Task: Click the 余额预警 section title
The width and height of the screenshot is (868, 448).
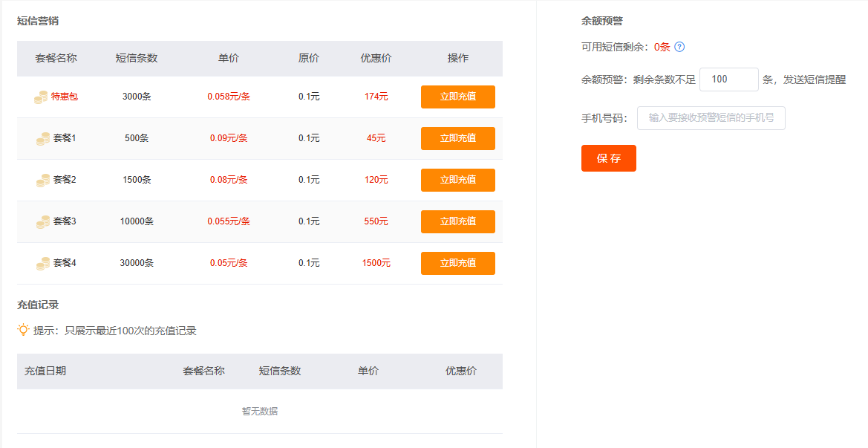Action: click(x=601, y=21)
